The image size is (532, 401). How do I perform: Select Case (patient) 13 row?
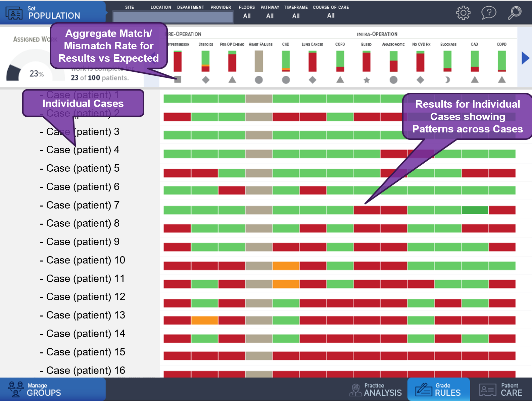click(83, 315)
